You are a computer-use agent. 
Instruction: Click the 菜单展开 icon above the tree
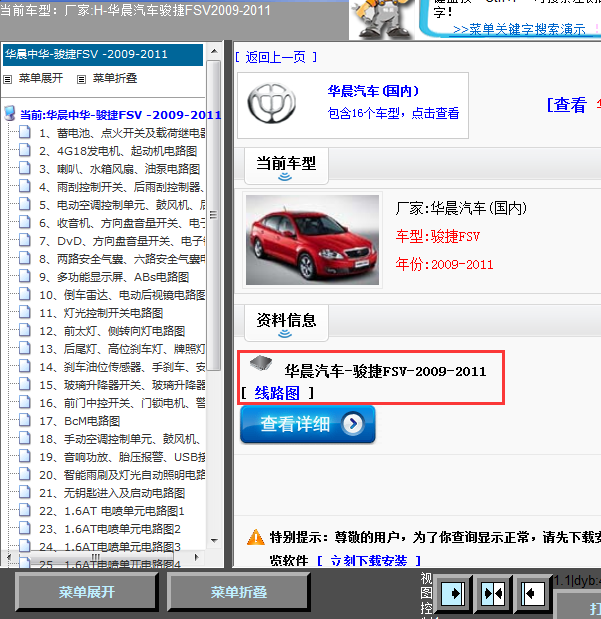click(8, 79)
